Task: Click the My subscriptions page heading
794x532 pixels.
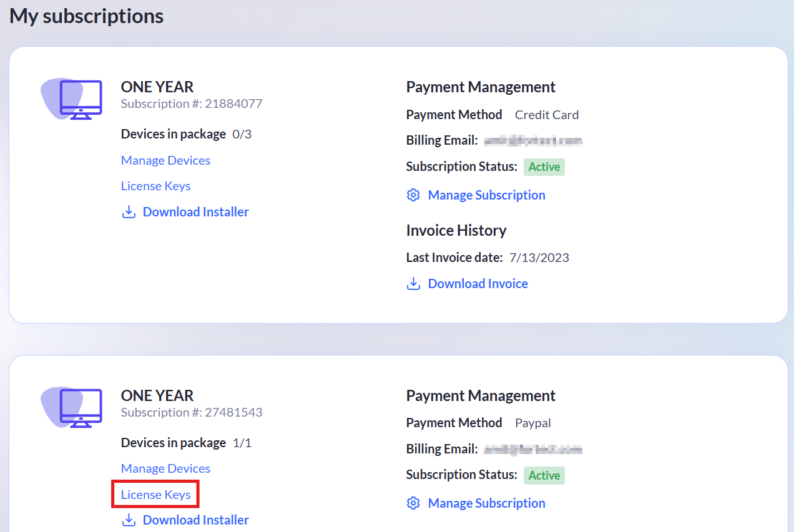Action: click(x=86, y=16)
